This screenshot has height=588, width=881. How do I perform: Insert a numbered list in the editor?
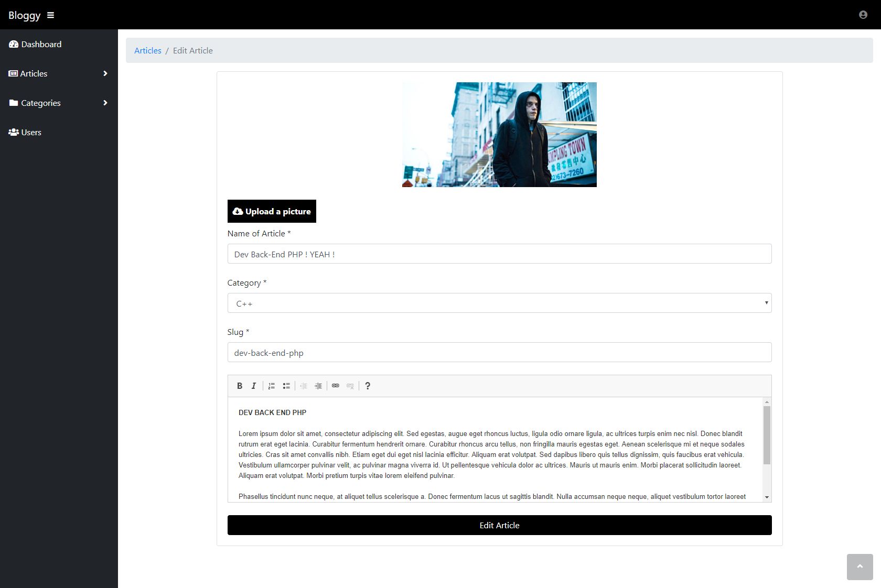(272, 386)
